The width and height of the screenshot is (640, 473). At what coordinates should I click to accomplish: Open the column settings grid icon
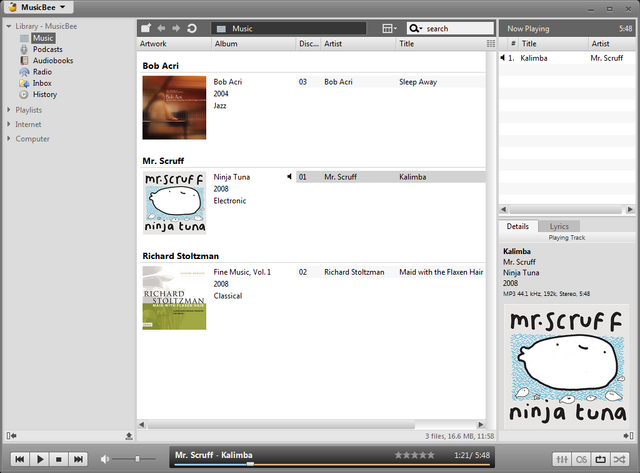[x=491, y=44]
